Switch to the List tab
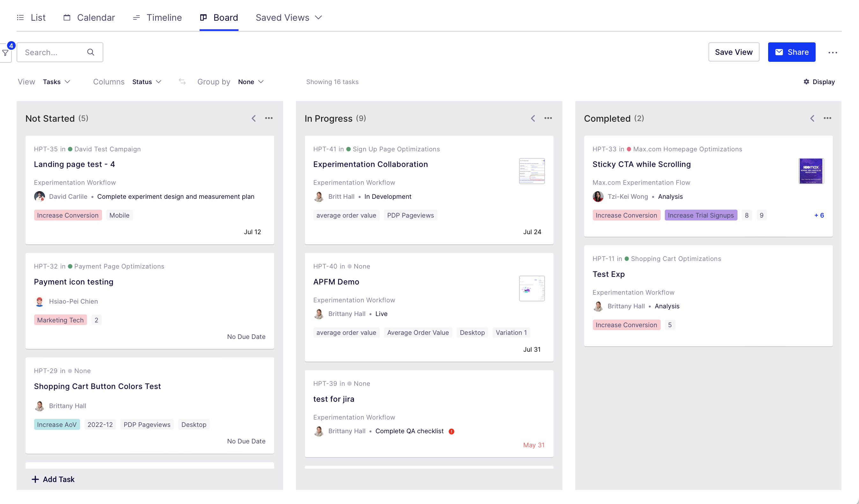 (x=38, y=17)
